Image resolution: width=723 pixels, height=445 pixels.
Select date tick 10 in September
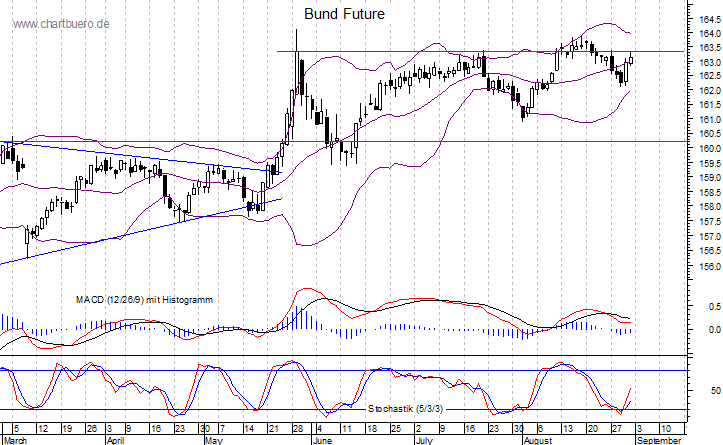pos(666,429)
